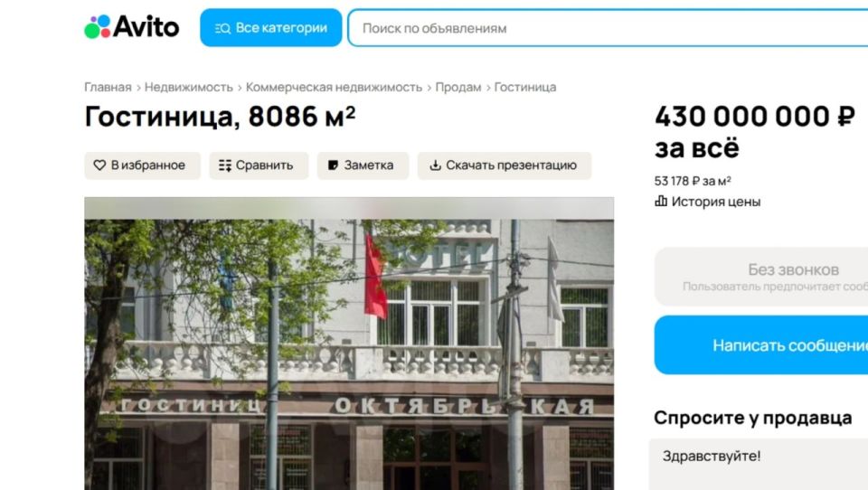The image size is (868, 490).
Task: Click the bar chart icon beside История цены
Action: (x=661, y=201)
